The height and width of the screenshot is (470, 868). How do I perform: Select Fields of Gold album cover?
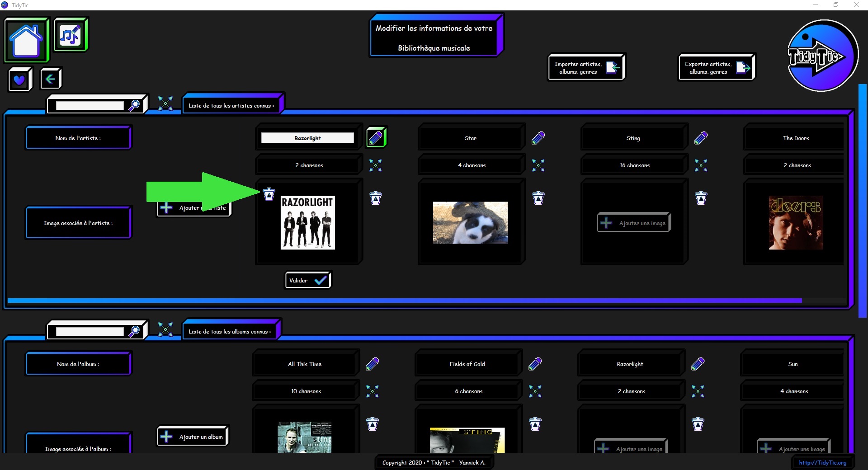(x=467, y=440)
